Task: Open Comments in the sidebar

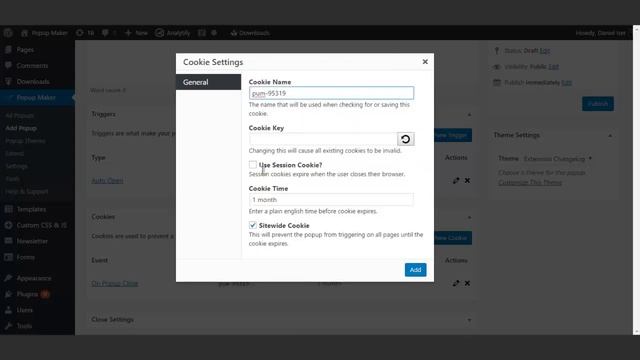Action: click(32, 66)
